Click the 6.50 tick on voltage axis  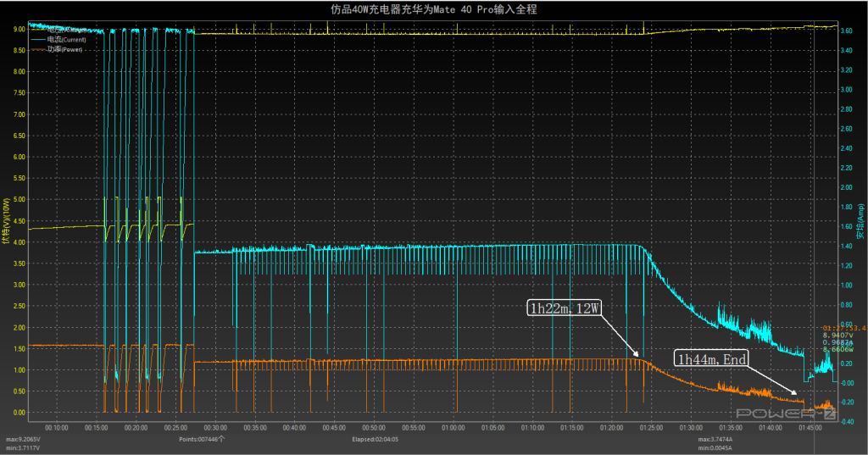tap(19, 136)
